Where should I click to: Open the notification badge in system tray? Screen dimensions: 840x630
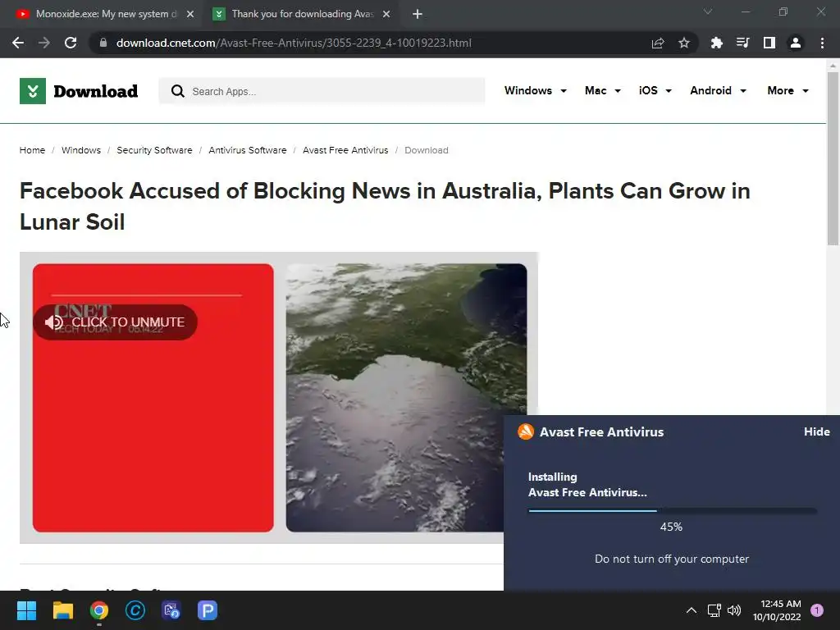coord(817,610)
